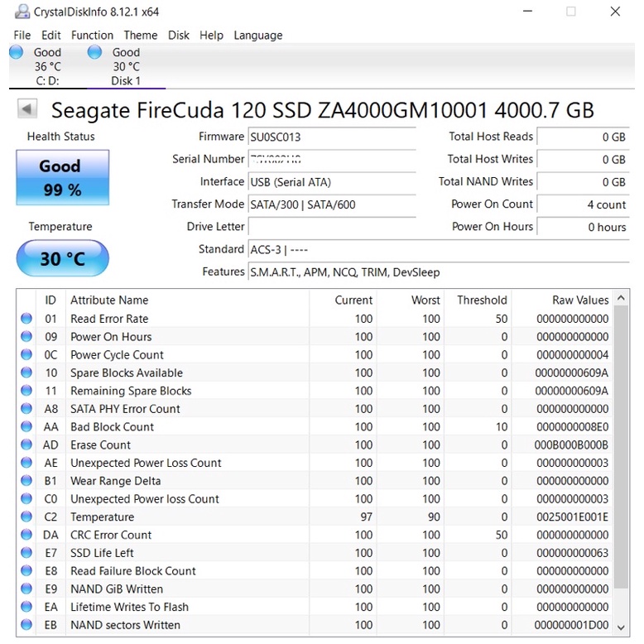
Task: Click raw value 0000000008E0
Action: click(572, 427)
